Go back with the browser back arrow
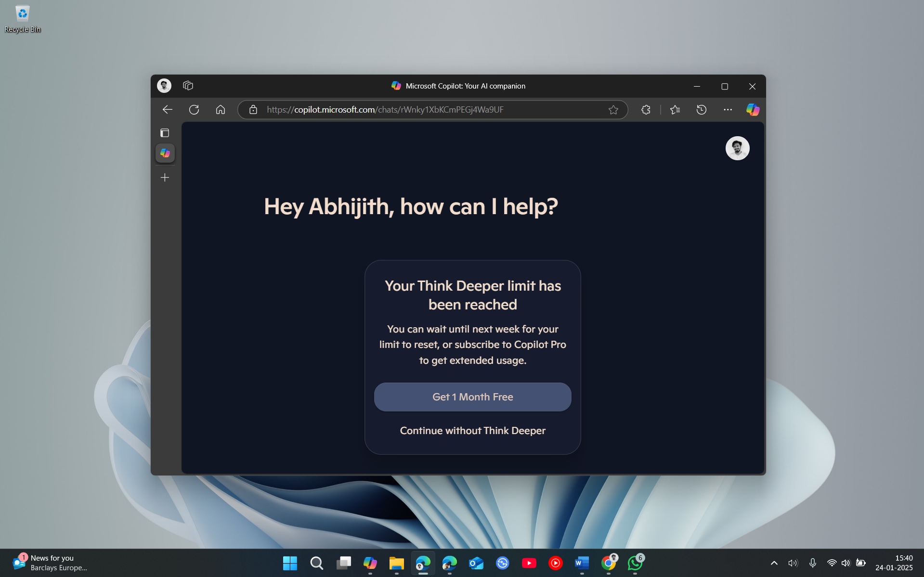Viewport: 924px width, 577px height. 167,110
